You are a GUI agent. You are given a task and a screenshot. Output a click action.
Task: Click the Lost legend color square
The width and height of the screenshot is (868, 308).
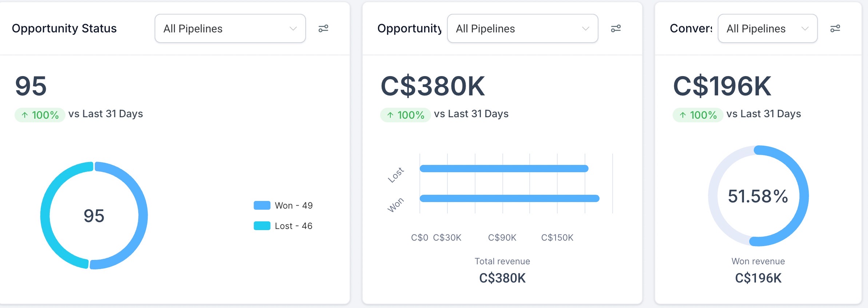coord(262,226)
